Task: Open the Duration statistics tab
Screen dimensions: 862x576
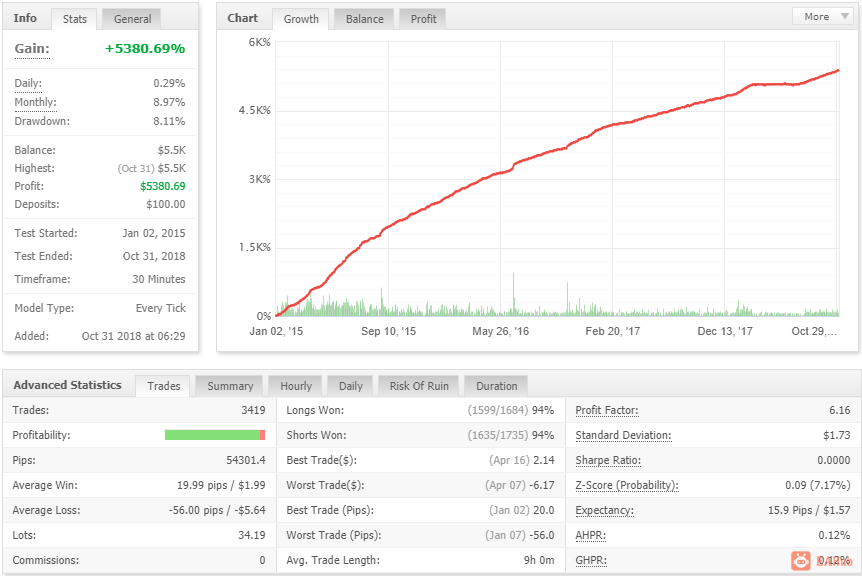Action: pos(496,386)
